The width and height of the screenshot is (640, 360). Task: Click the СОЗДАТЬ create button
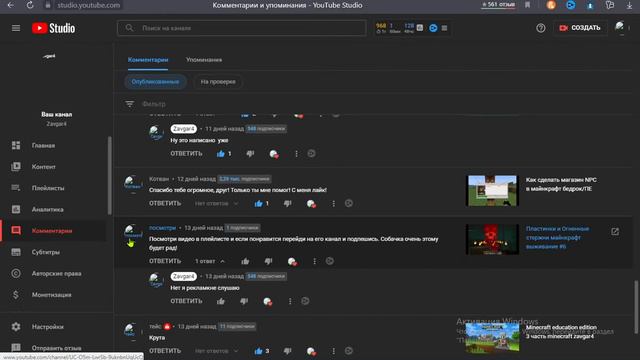click(x=580, y=28)
